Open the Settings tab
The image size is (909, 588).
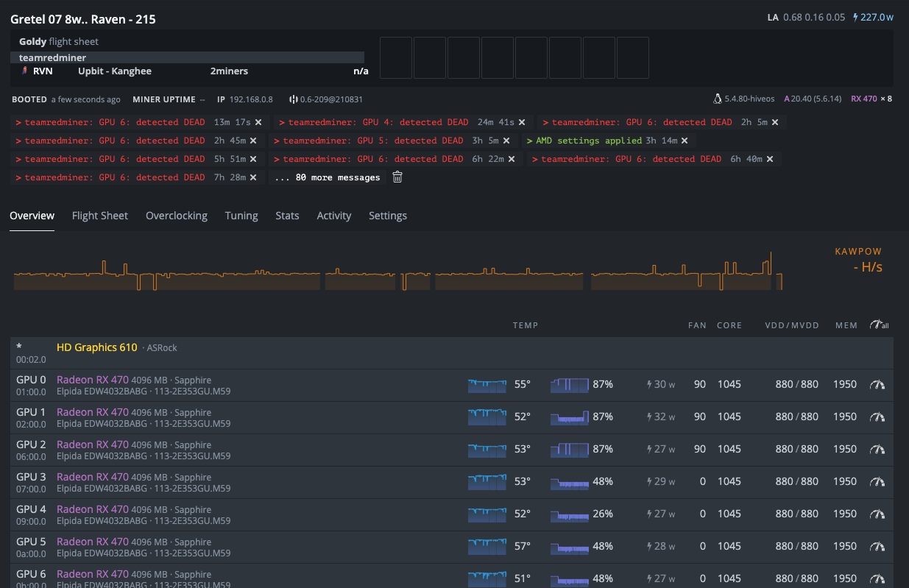click(x=388, y=216)
